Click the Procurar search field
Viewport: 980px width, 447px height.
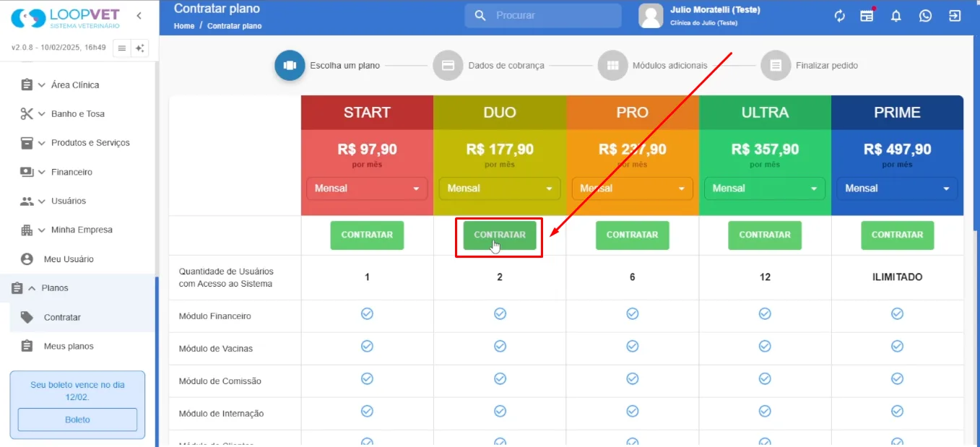pyautogui.click(x=543, y=15)
